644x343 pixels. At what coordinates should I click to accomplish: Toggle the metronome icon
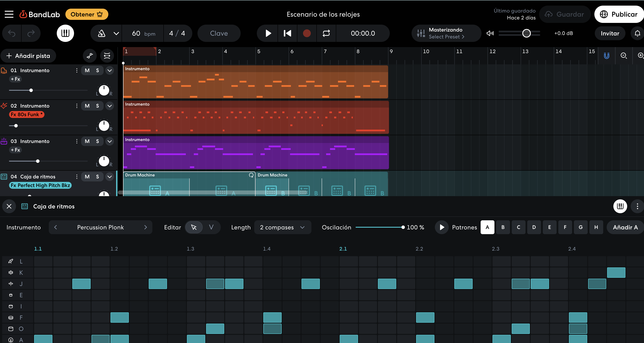coord(101,33)
